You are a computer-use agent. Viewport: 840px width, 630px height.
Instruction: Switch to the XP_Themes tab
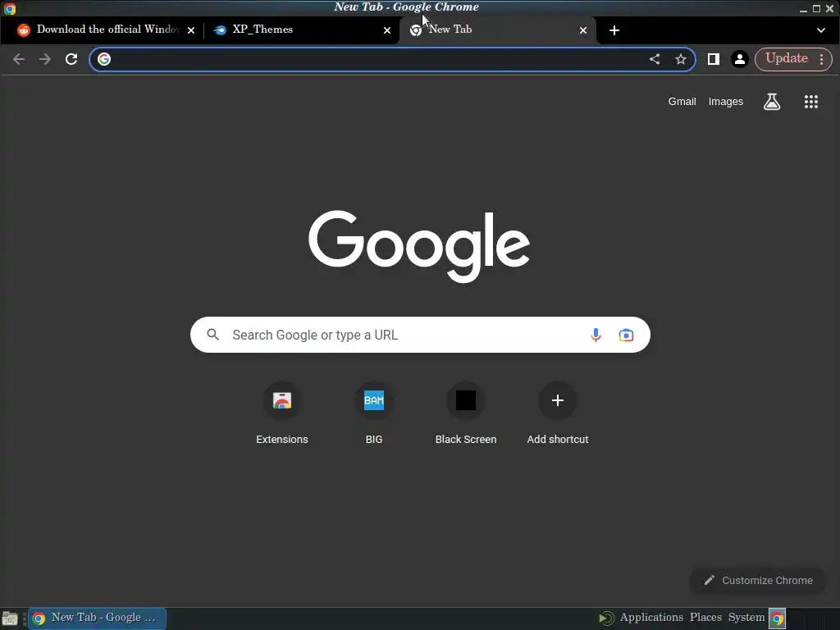tap(300, 30)
